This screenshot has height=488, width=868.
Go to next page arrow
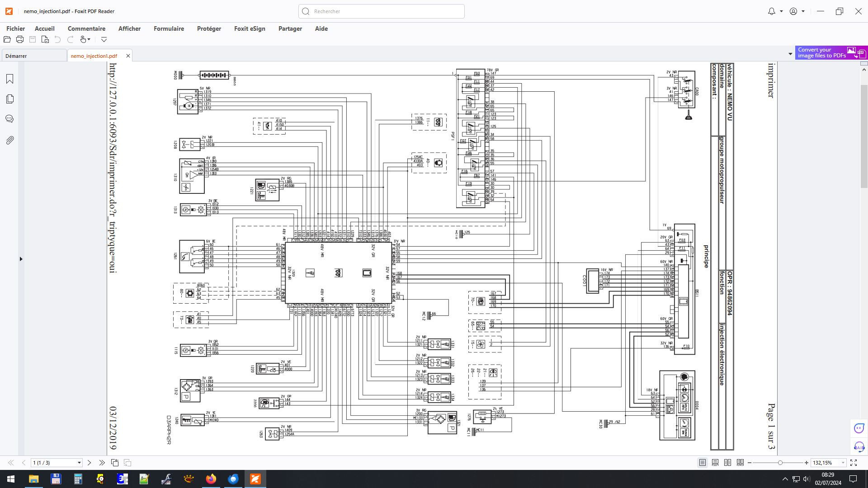pyautogui.click(x=89, y=463)
